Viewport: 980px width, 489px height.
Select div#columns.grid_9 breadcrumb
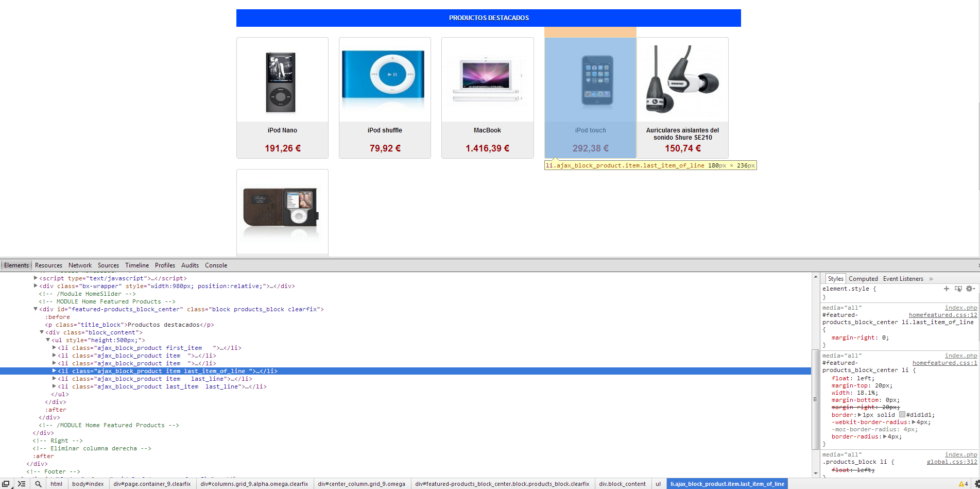(254, 484)
